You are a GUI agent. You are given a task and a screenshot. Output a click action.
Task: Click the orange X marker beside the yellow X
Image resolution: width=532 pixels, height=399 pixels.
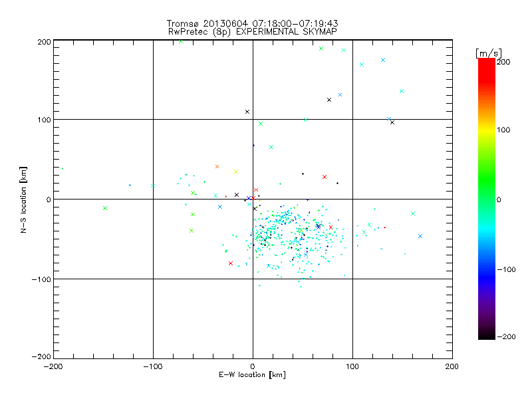(217, 167)
